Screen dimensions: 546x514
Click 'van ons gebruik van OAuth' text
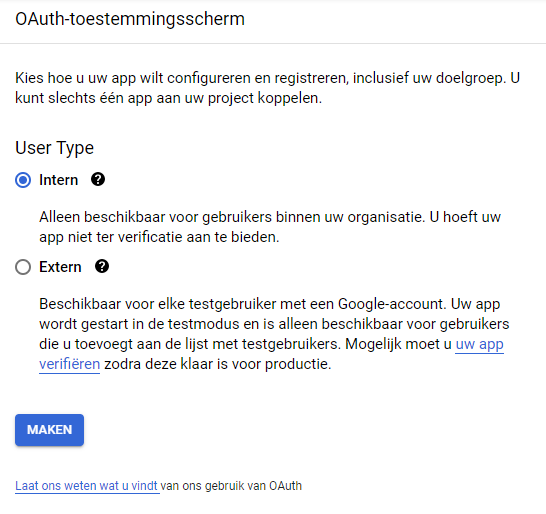click(231, 486)
